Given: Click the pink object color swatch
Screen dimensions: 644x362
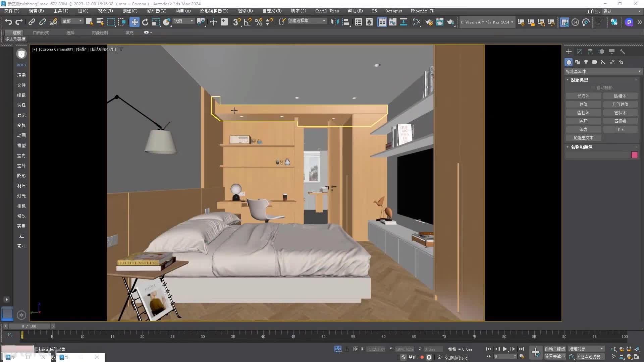Looking at the screenshot, I should pos(634,155).
